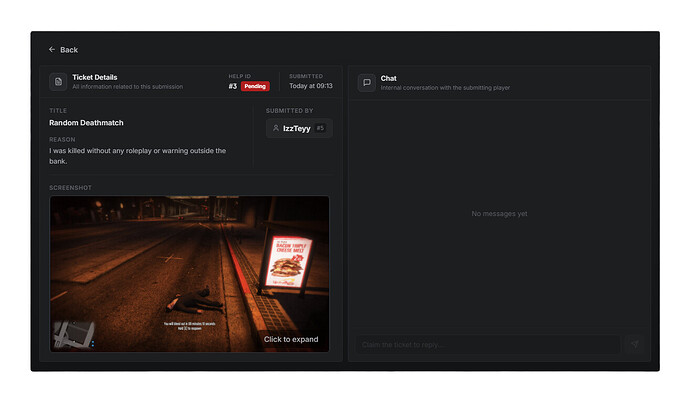Click the 'SCREENSHOT' section label
The image size is (690, 399).
click(x=70, y=188)
